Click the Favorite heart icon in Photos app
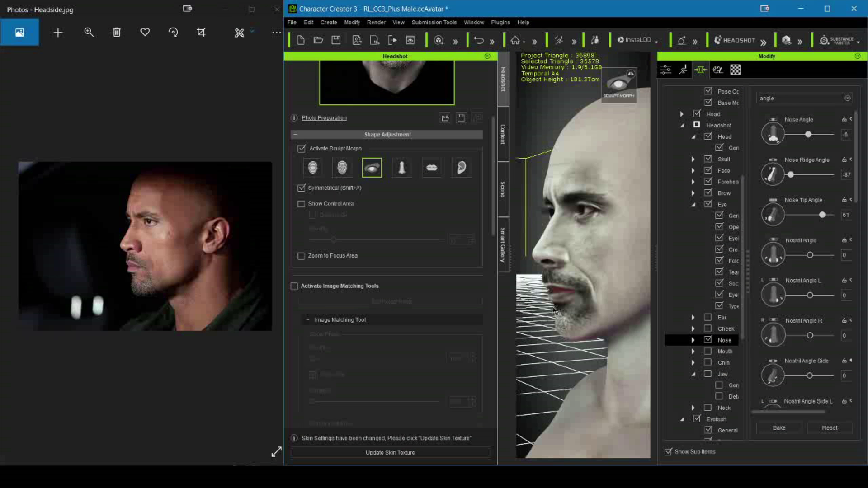Screen dimensions: 868x488 click(145, 32)
